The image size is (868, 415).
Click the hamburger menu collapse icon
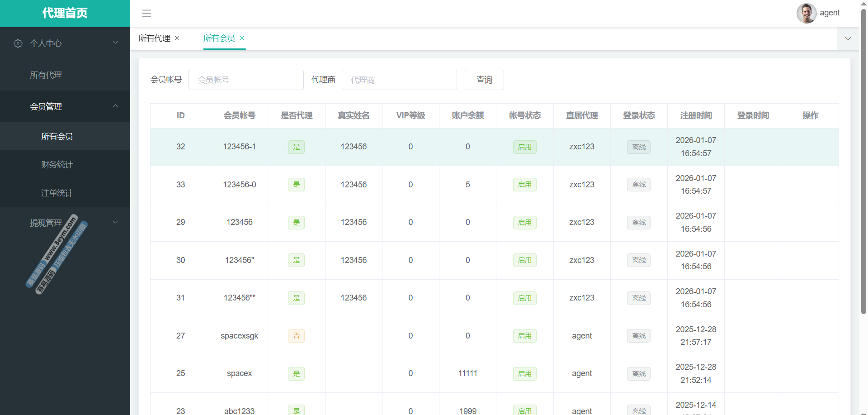tap(146, 13)
